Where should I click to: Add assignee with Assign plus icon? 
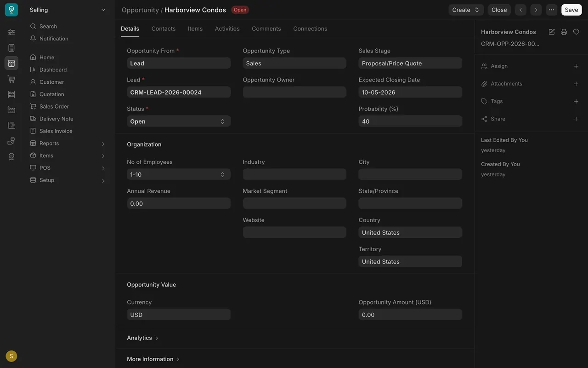576,66
